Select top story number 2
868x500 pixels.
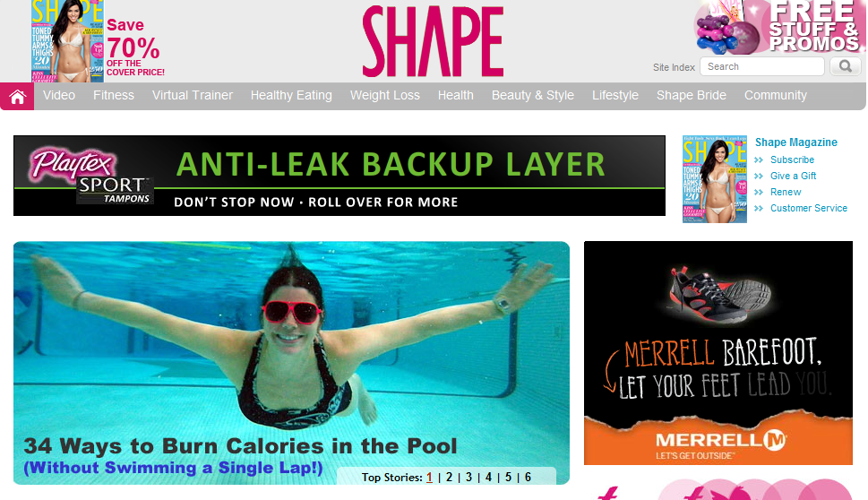[x=449, y=478]
